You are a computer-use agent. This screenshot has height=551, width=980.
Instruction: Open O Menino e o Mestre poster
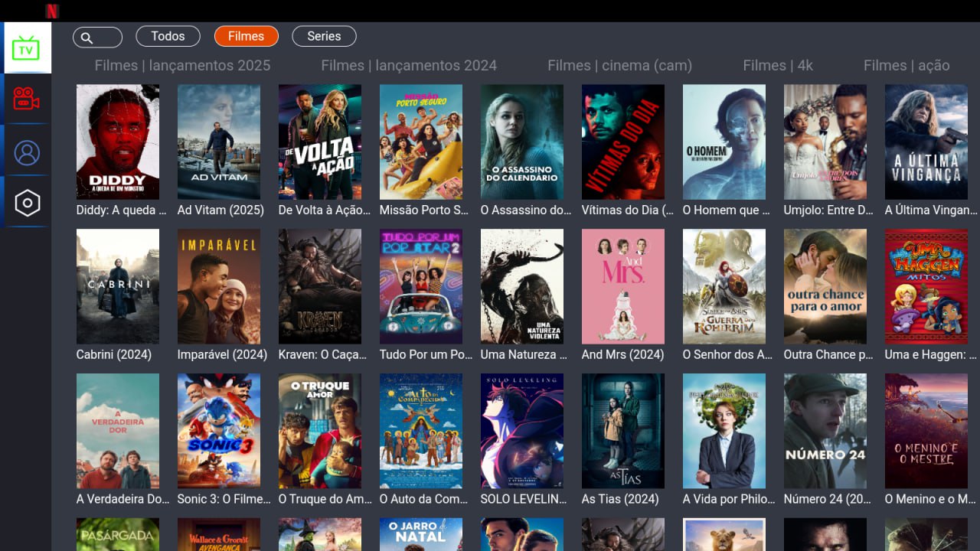point(926,431)
